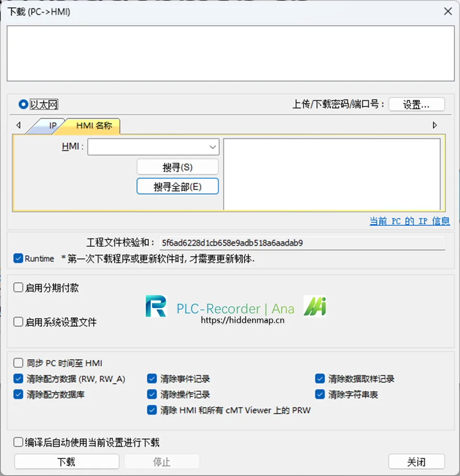Enable the 启用分期付款 checkbox
This screenshot has height=476, width=460.
click(18, 288)
